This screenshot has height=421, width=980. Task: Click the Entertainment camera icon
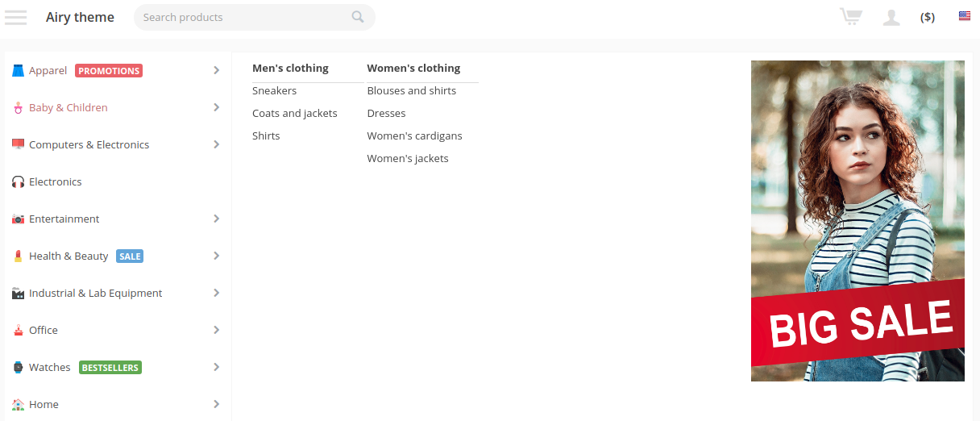(18, 219)
